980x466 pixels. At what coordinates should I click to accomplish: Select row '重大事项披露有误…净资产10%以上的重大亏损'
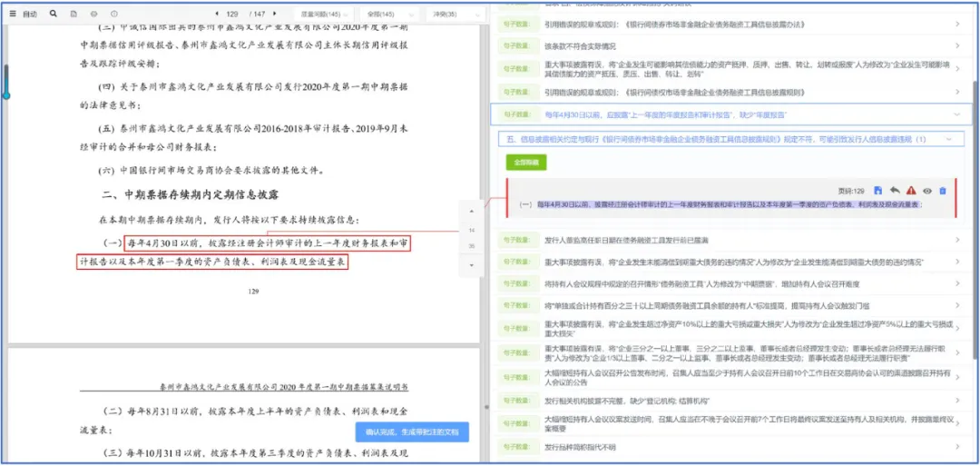(732, 329)
